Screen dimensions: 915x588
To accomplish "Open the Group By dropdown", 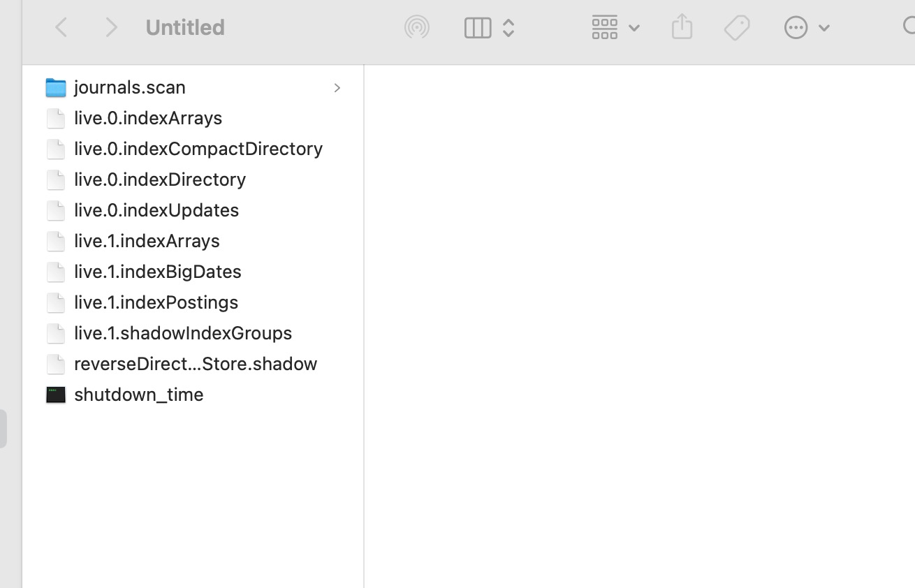I will (x=615, y=28).
